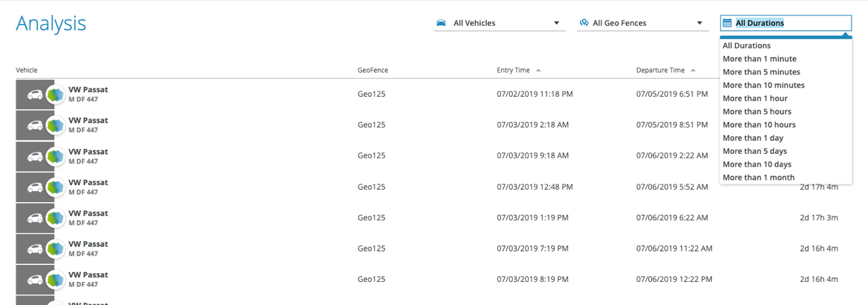Viewport: 868px width, 305px height.
Task: Choose All Durations from the list
Action: coord(747,46)
